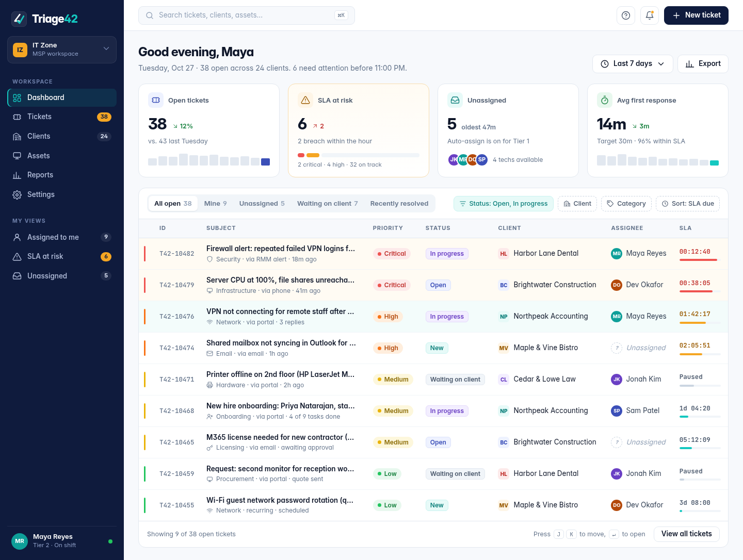Click the stopwatch icon in Avg first response card
The height and width of the screenshot is (560, 743).
coord(605,100)
